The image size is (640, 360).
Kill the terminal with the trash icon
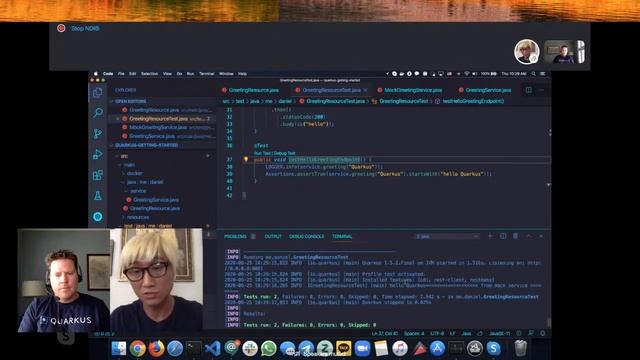tap(516, 236)
